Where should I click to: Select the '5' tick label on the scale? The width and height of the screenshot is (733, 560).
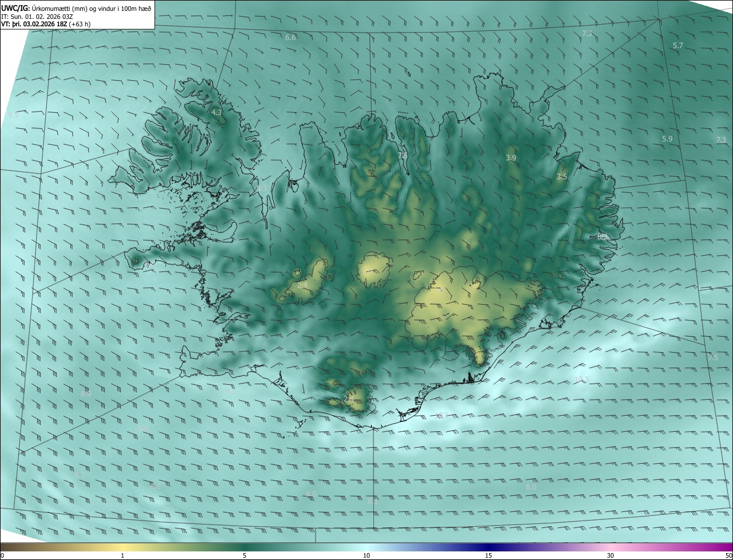tap(245, 555)
